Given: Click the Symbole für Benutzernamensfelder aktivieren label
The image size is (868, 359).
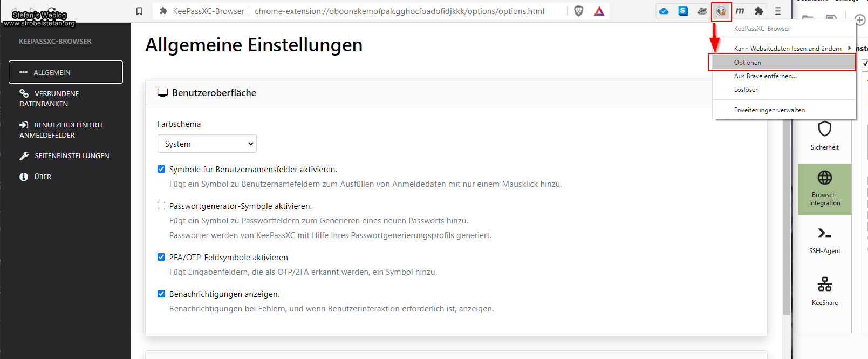Looking at the screenshot, I should [x=253, y=170].
